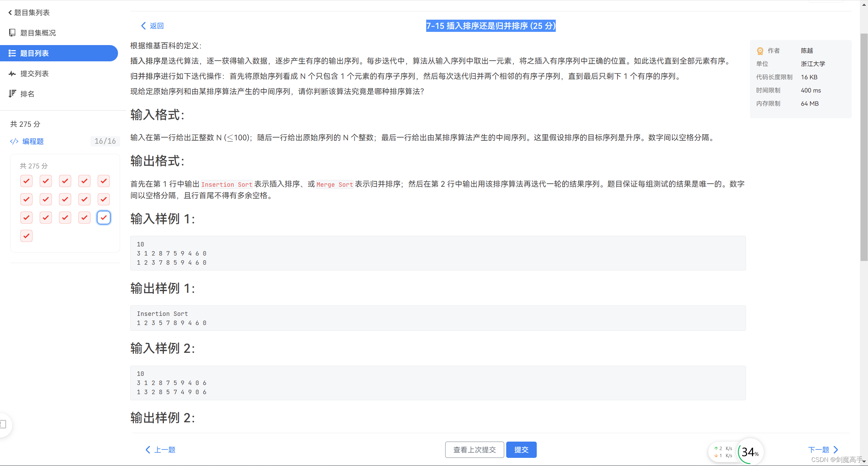Click the back chevron beside 返回

(143, 25)
